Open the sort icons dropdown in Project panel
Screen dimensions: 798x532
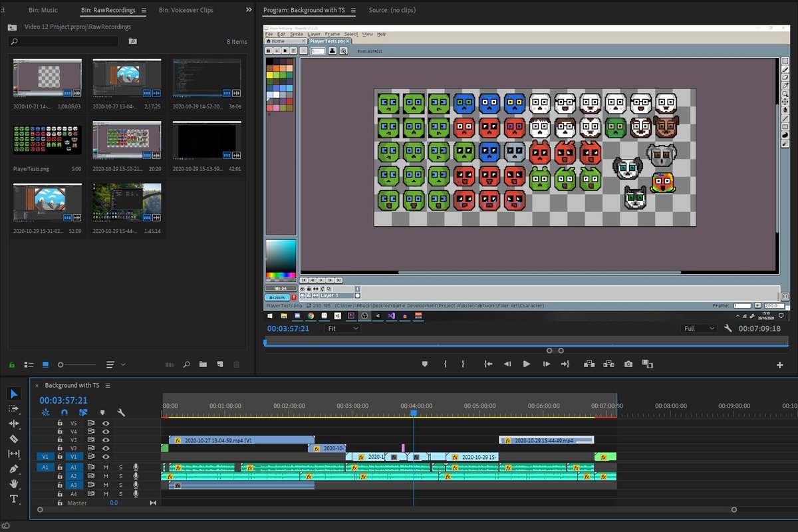pos(116,364)
